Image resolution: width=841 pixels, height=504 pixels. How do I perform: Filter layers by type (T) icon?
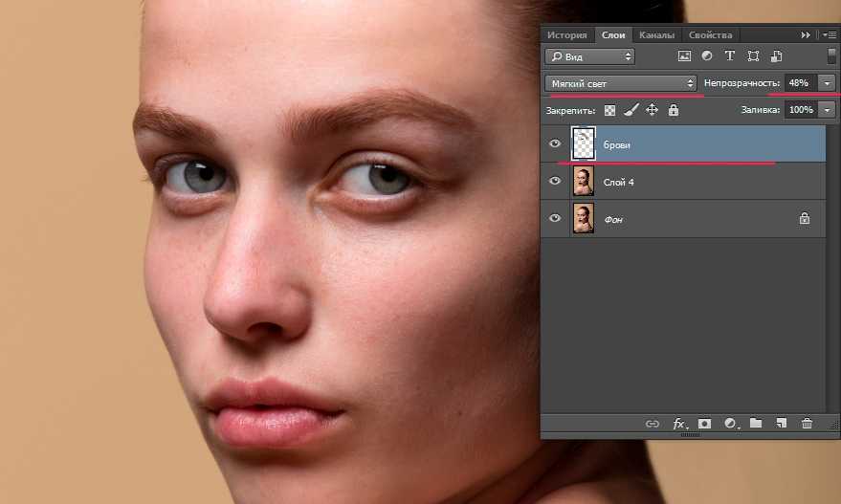tap(729, 55)
